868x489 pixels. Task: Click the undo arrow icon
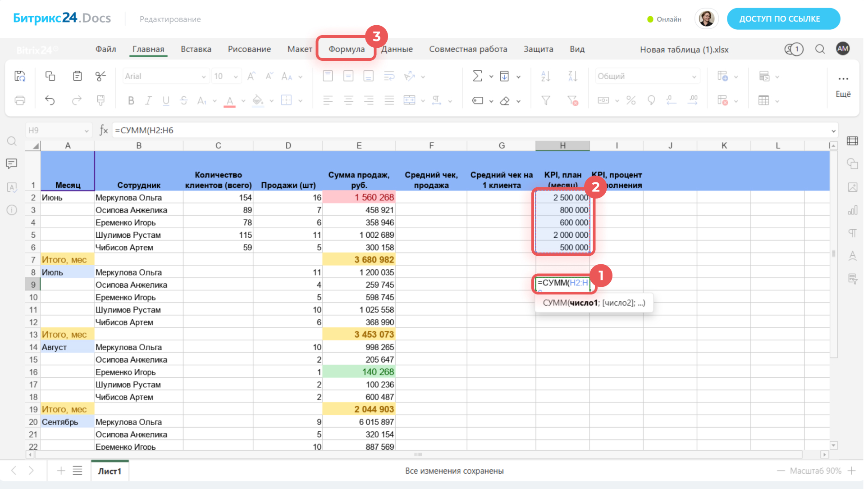coord(50,100)
